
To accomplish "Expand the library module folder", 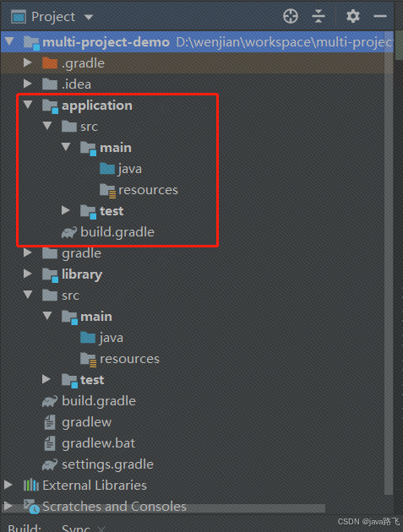I will tap(28, 274).
